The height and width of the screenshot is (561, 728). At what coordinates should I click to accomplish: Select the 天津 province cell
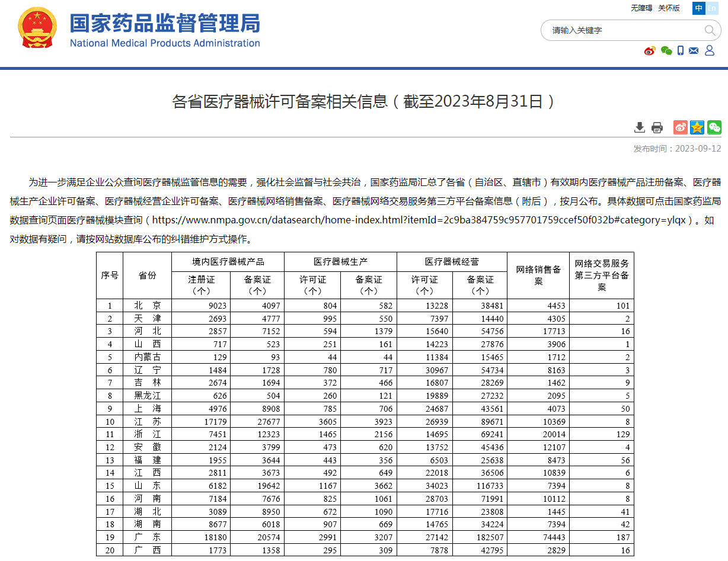(148, 319)
